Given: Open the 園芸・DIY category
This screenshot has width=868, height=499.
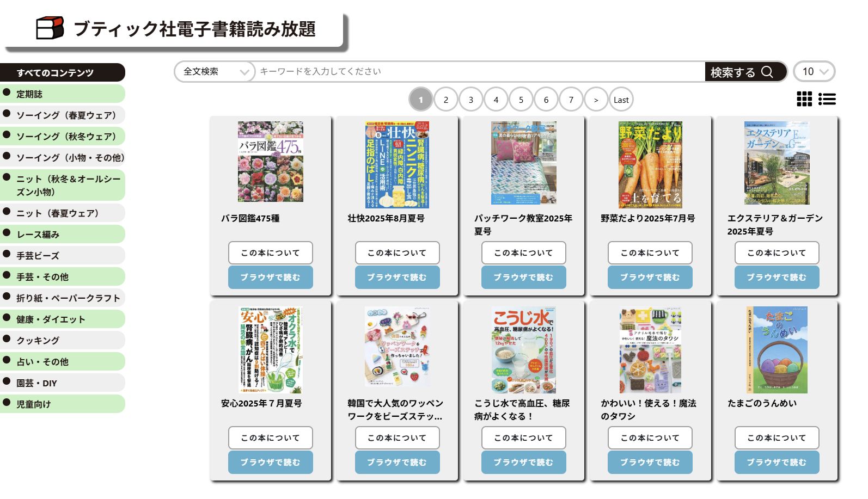Looking at the screenshot, I should pos(63,383).
